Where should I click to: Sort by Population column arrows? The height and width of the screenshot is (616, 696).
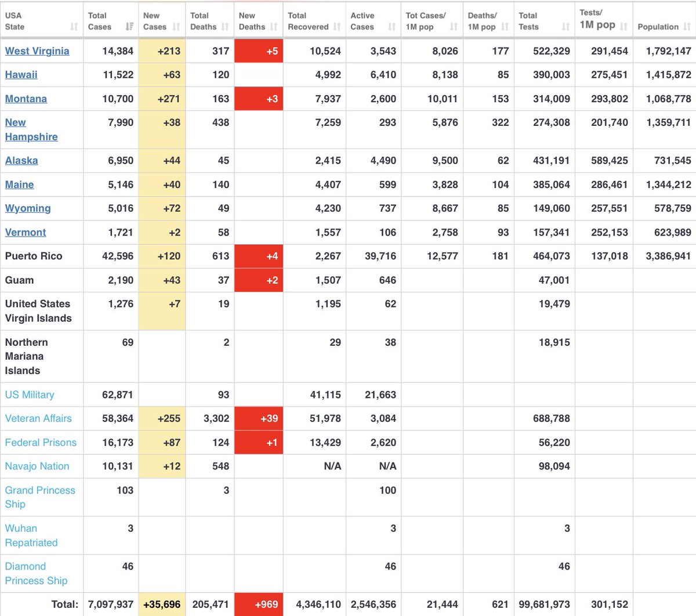(x=687, y=27)
